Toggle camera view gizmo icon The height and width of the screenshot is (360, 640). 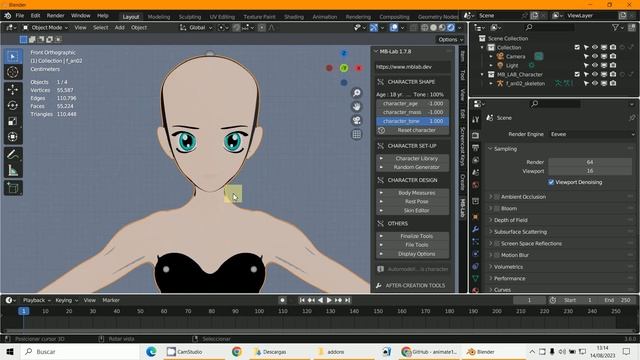356,120
